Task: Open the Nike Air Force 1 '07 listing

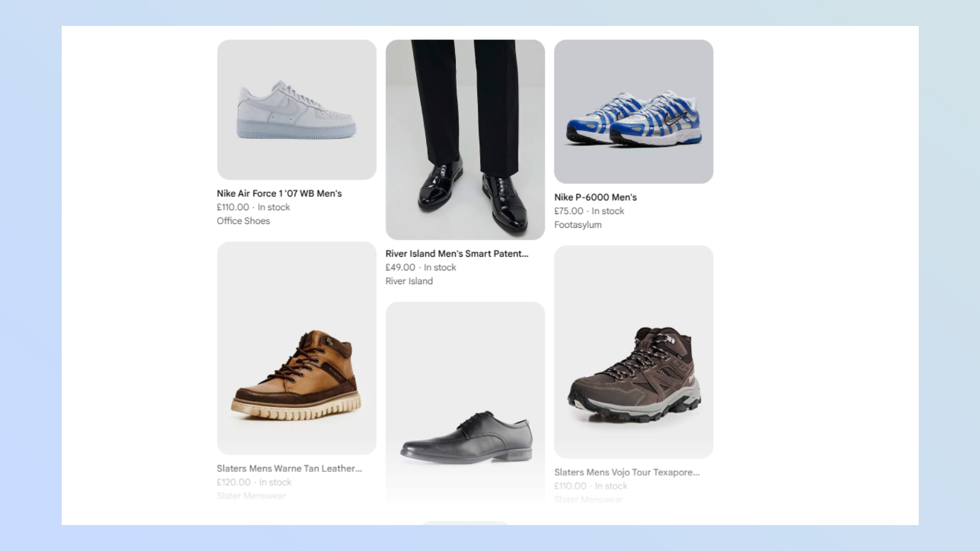Action: (280, 193)
